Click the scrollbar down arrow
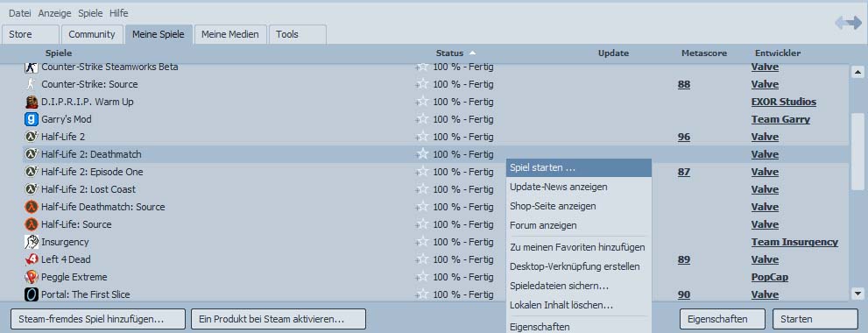The height and width of the screenshot is (333, 868). click(x=857, y=294)
